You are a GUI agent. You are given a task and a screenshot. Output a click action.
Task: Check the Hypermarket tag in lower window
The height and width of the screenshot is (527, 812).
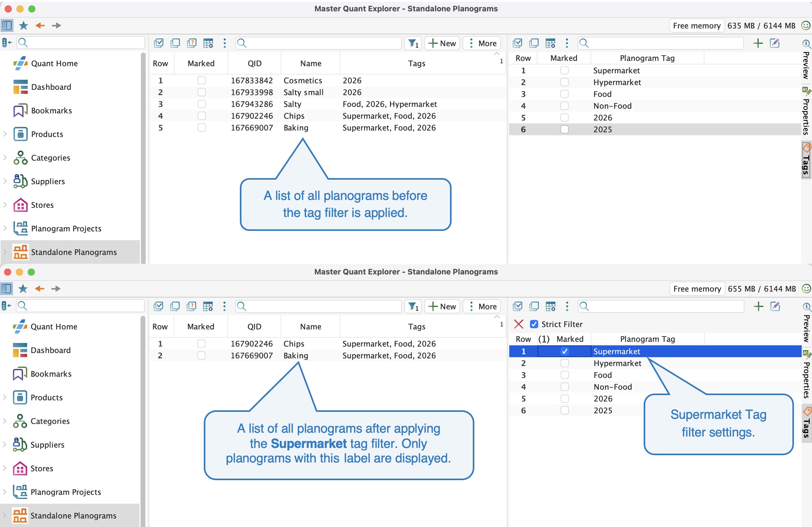565,363
